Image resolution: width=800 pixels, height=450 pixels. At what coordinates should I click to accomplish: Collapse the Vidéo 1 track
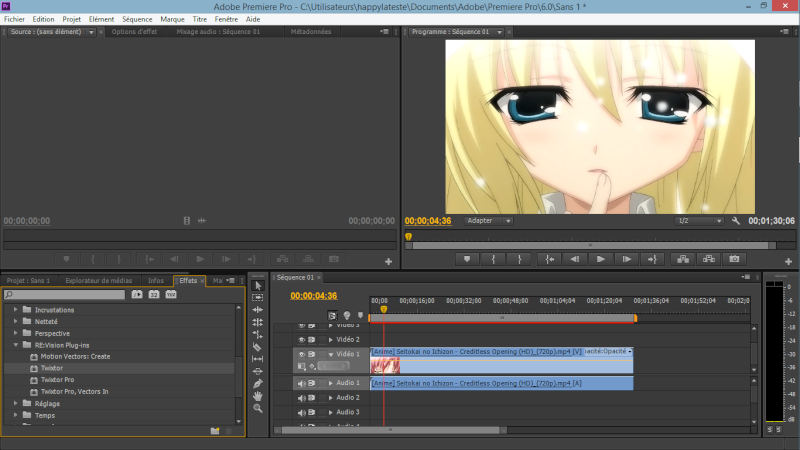click(x=331, y=354)
